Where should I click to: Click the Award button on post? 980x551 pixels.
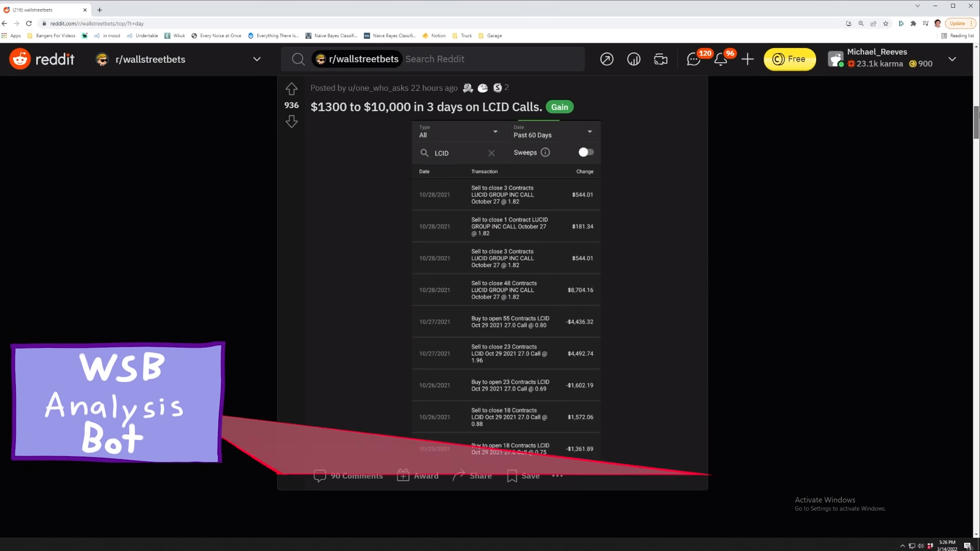418,475
